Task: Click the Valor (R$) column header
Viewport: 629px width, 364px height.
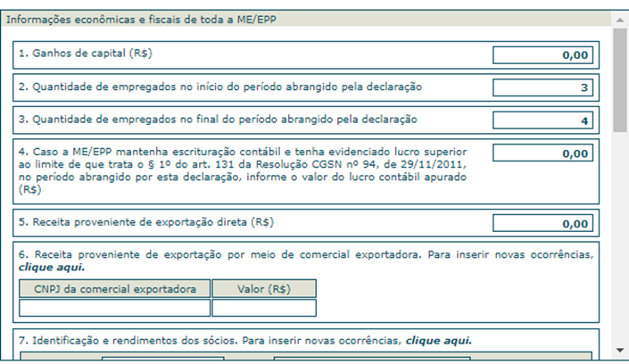Action: coord(264,289)
